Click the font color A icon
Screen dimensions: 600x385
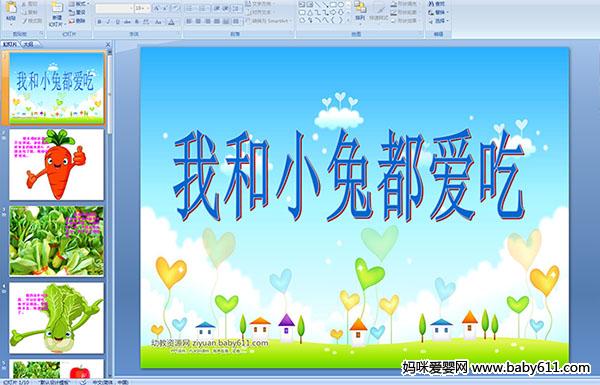click(171, 22)
